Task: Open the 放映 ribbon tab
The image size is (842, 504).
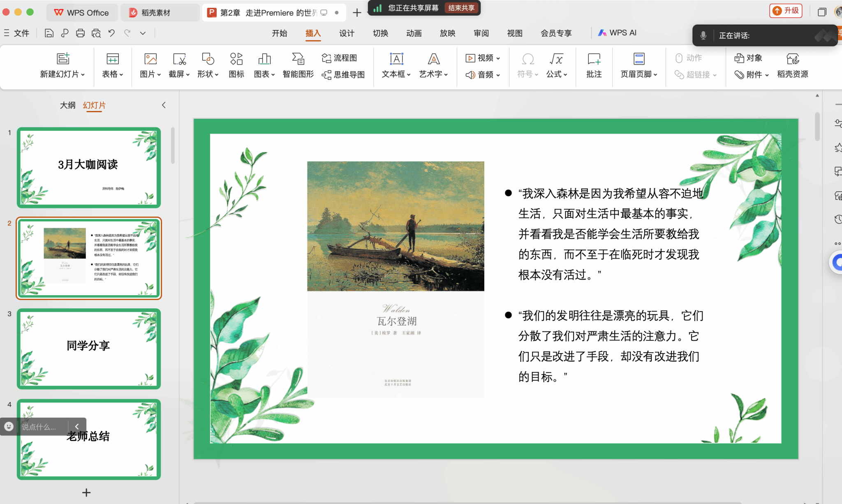Action: [447, 33]
